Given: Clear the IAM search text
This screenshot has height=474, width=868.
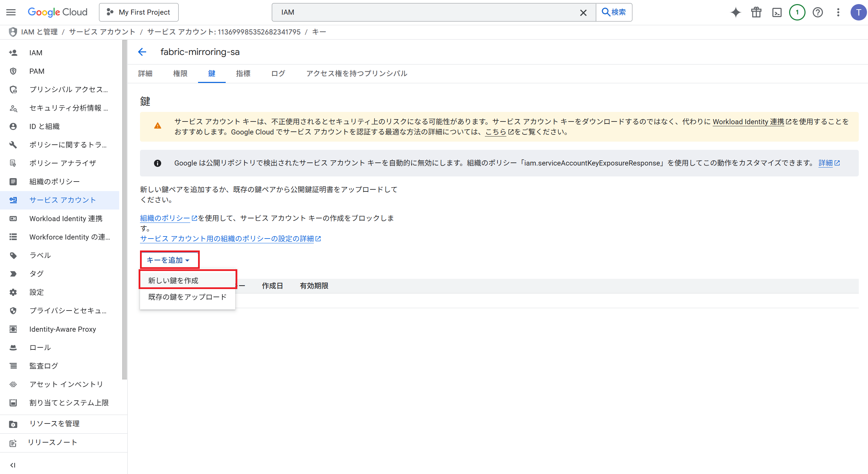Looking at the screenshot, I should coord(583,13).
